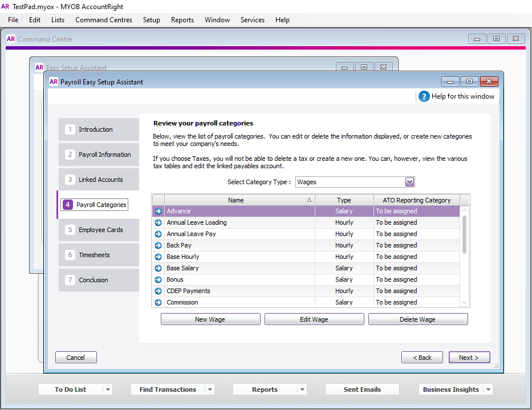
Task: Go to step 1 Introduction
Action: [99, 129]
